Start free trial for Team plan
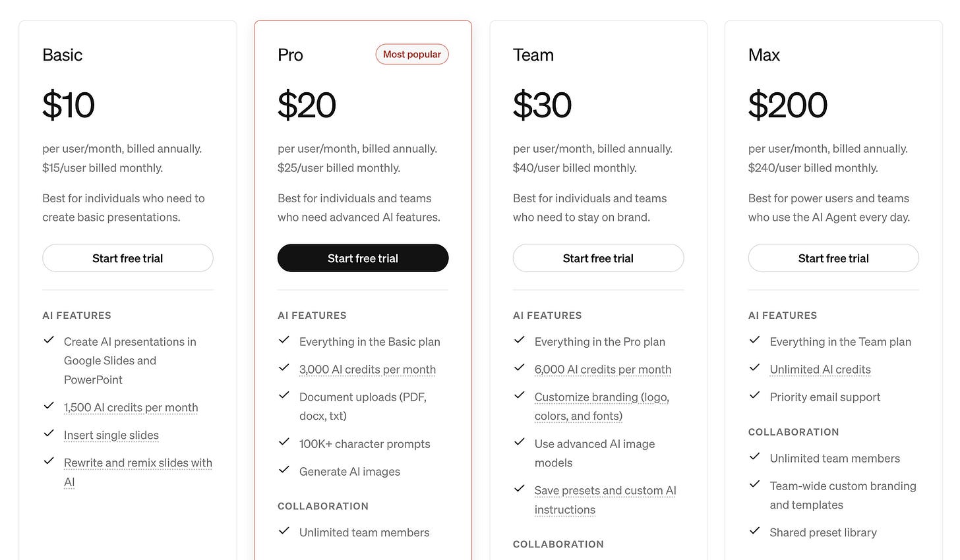The width and height of the screenshot is (960, 560). tap(598, 258)
